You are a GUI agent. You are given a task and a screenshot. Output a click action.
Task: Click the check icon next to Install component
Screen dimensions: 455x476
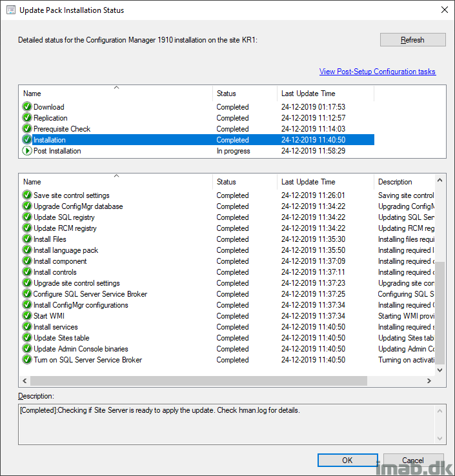[x=27, y=261]
